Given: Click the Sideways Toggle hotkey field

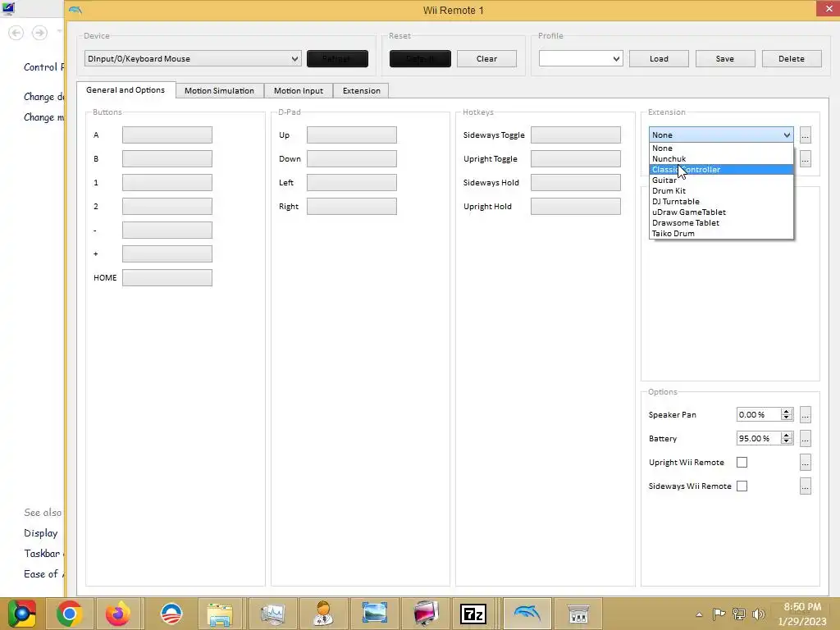Looking at the screenshot, I should tap(576, 135).
